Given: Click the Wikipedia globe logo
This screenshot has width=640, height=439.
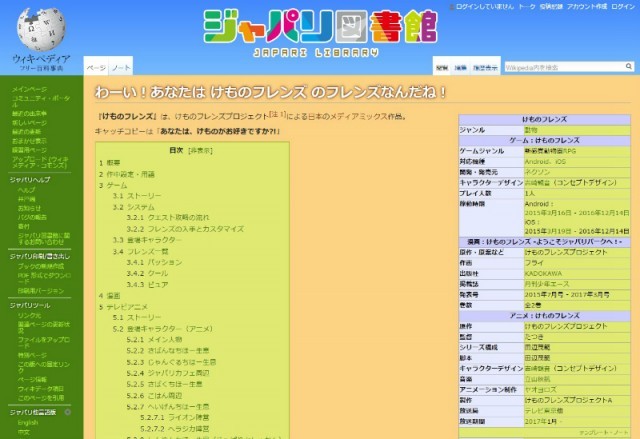Looking at the screenshot, I should pyautogui.click(x=39, y=30).
